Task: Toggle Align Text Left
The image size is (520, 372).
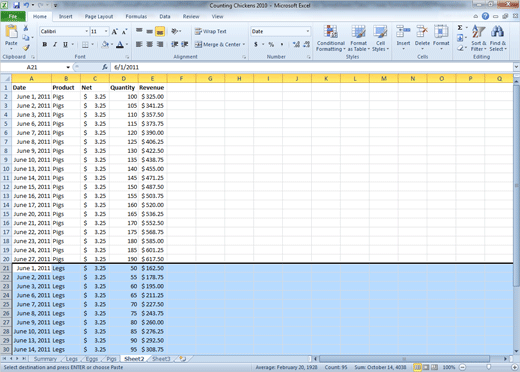Action: point(139,44)
